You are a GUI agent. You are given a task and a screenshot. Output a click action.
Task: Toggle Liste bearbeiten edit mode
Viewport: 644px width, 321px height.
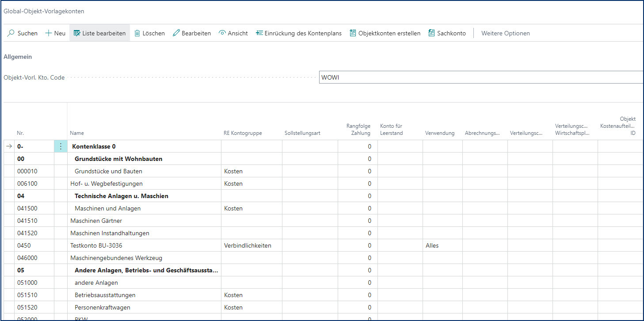(99, 33)
